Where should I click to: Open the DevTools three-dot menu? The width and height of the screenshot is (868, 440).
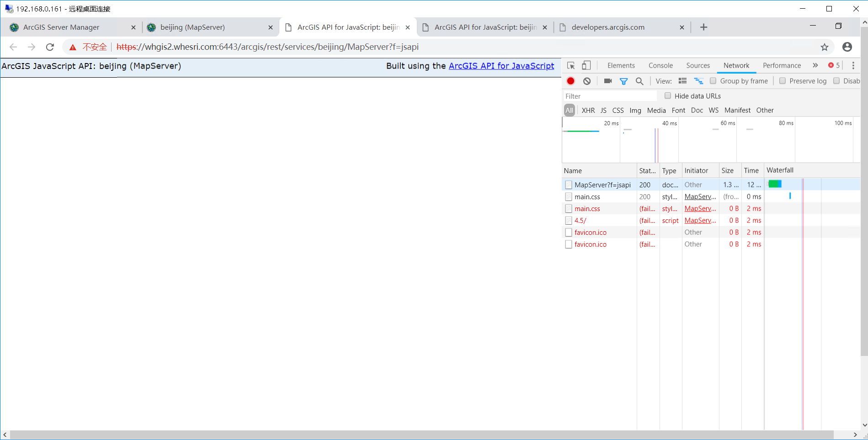point(853,65)
